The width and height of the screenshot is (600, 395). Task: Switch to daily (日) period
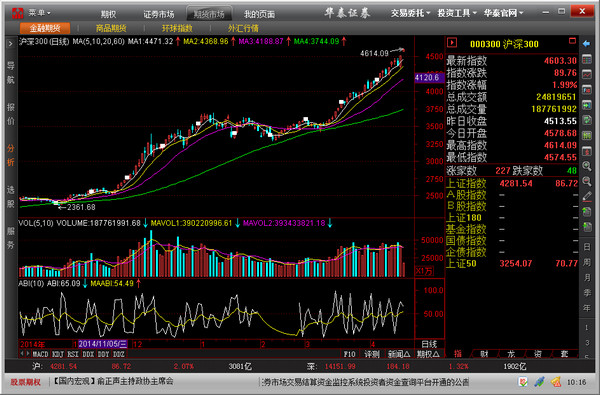point(587,247)
